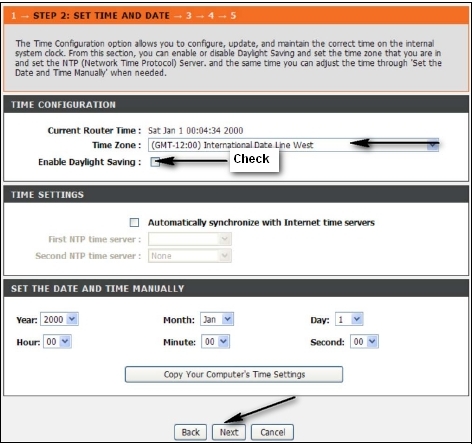Click the Next button
This screenshot has height=445, width=473.
(229, 432)
